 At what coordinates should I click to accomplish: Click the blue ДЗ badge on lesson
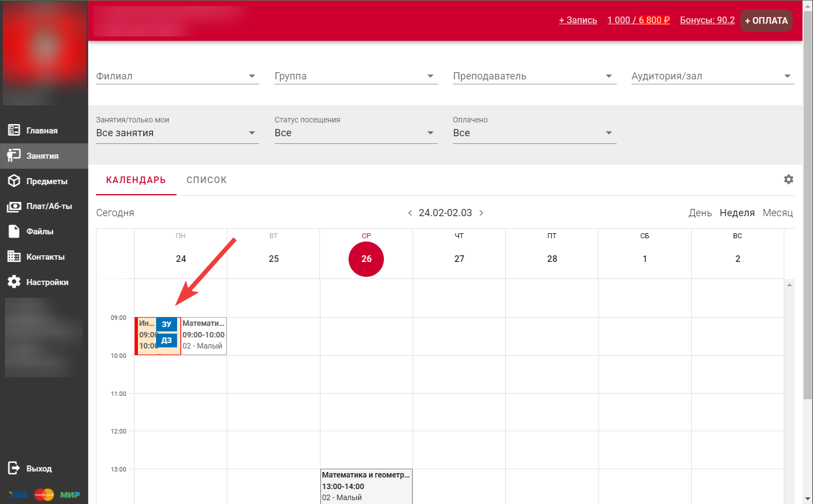coord(167,340)
